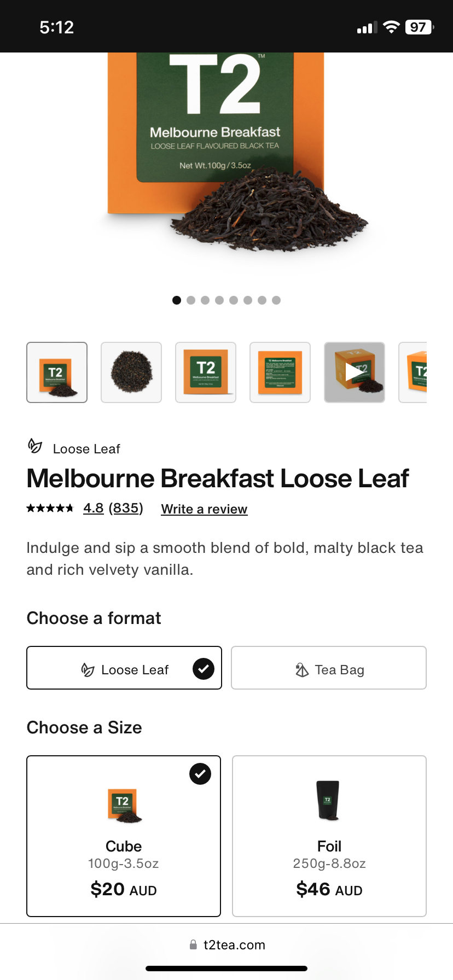The width and height of the screenshot is (453, 980).
Task: Select the Tea Bag format option
Action: click(x=329, y=668)
